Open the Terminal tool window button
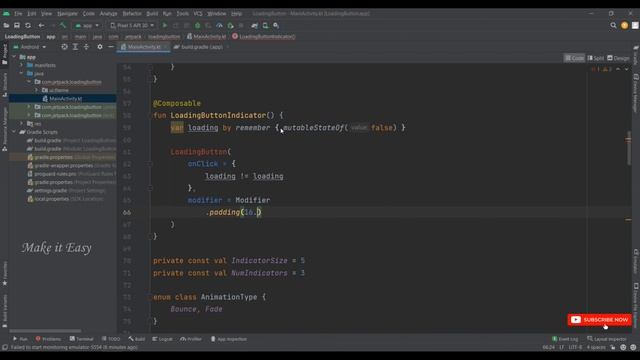This screenshot has width=640, height=360. (x=82, y=339)
